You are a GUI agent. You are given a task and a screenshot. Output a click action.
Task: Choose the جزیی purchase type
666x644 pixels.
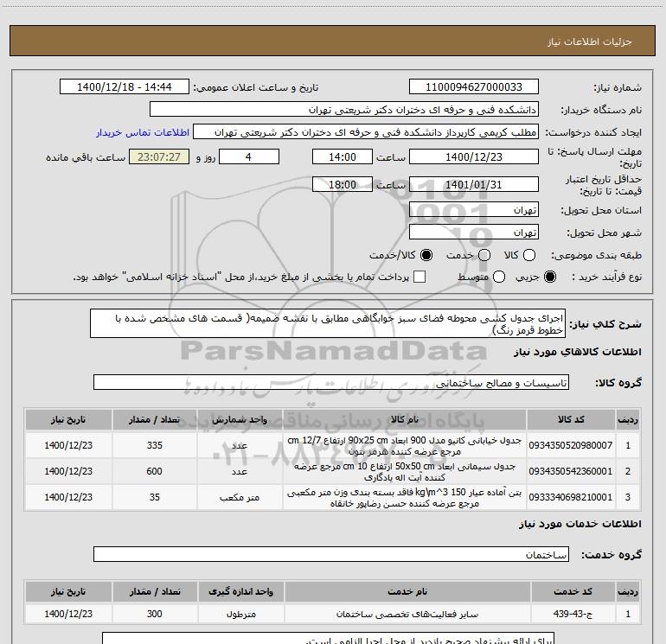click(x=550, y=277)
